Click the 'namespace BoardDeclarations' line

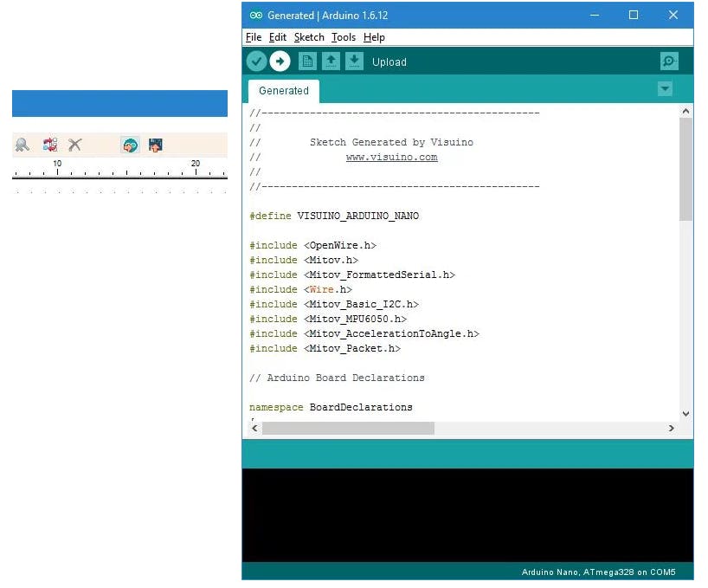point(331,407)
